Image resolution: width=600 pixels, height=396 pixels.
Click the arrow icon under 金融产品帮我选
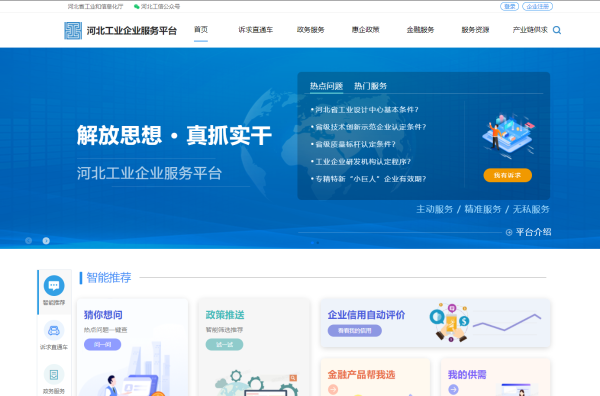pos(333,389)
